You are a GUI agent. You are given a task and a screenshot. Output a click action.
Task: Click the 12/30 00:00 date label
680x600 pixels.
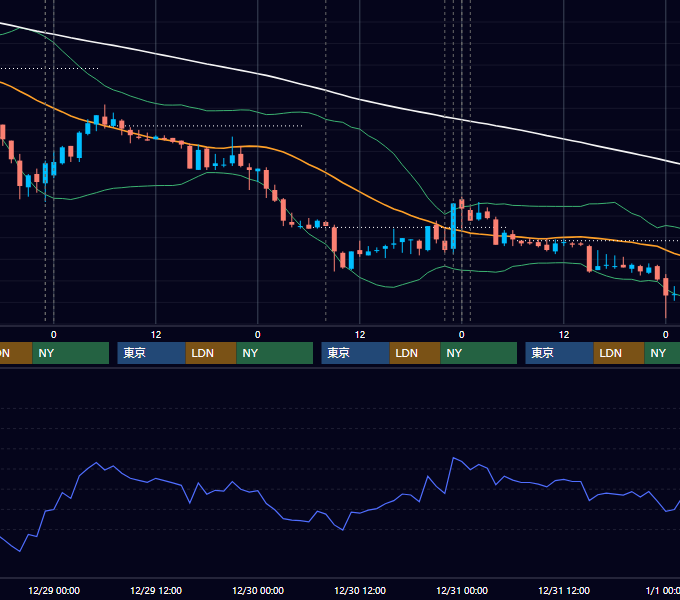pos(258,590)
